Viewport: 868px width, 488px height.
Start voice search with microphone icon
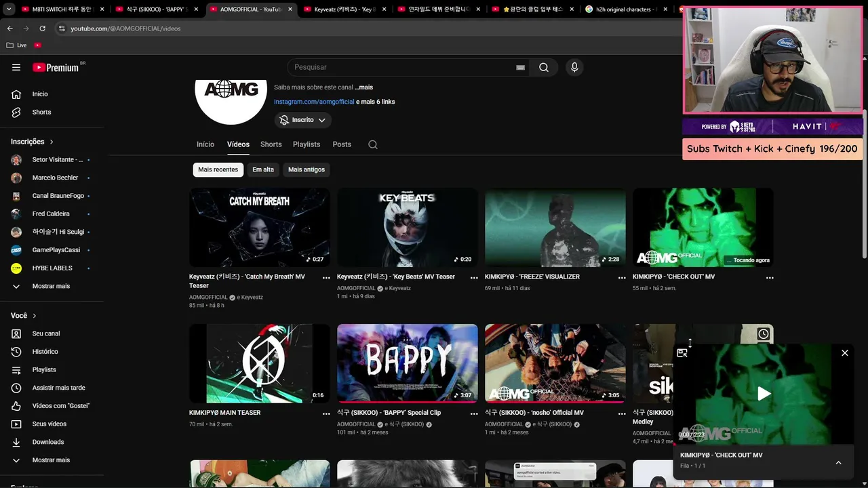click(x=574, y=67)
